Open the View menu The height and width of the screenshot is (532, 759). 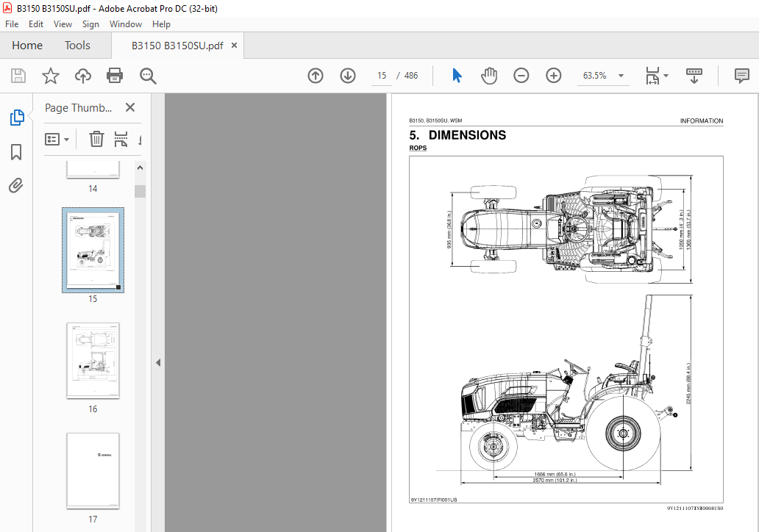pos(63,24)
